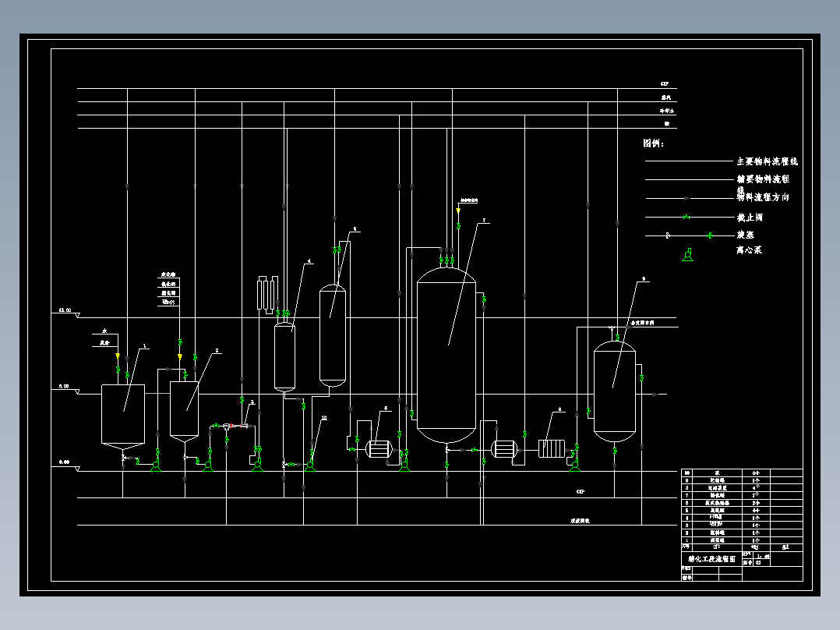Select the yellow funnel above tank 2
The image size is (840, 630).
pos(180,356)
